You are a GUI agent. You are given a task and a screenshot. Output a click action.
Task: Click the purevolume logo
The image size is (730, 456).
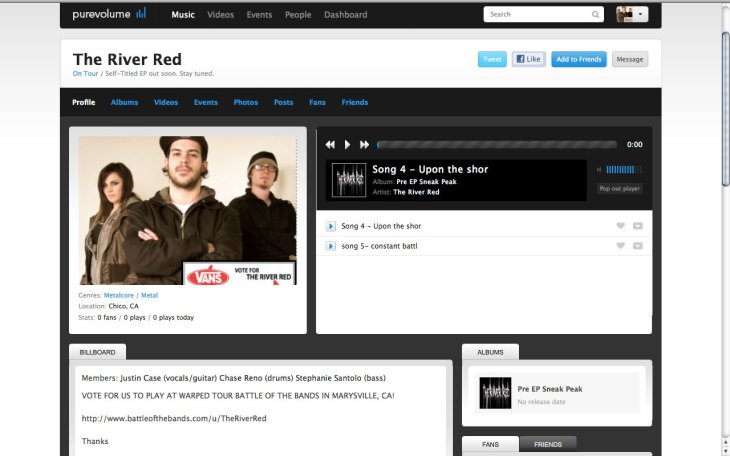pyautogui.click(x=109, y=14)
